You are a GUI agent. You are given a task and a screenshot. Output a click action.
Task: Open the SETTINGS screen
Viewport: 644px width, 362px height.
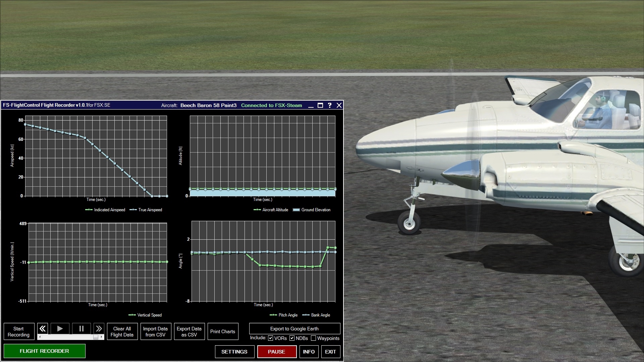[x=234, y=352]
